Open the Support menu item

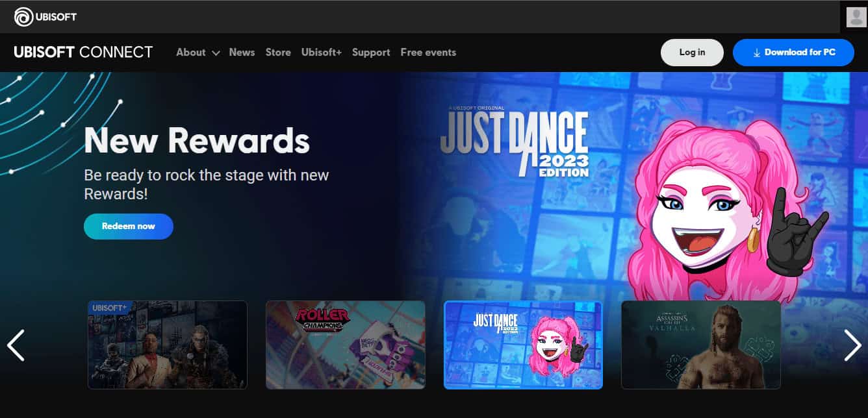point(371,53)
